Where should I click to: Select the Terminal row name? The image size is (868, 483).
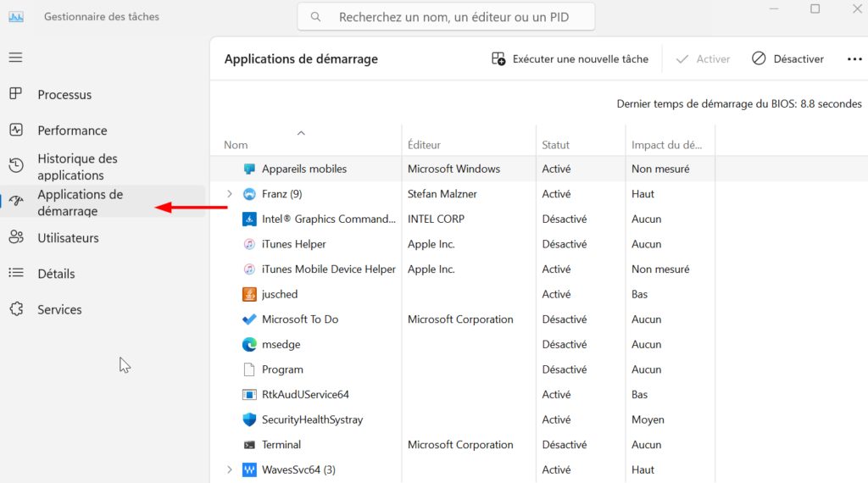click(281, 445)
